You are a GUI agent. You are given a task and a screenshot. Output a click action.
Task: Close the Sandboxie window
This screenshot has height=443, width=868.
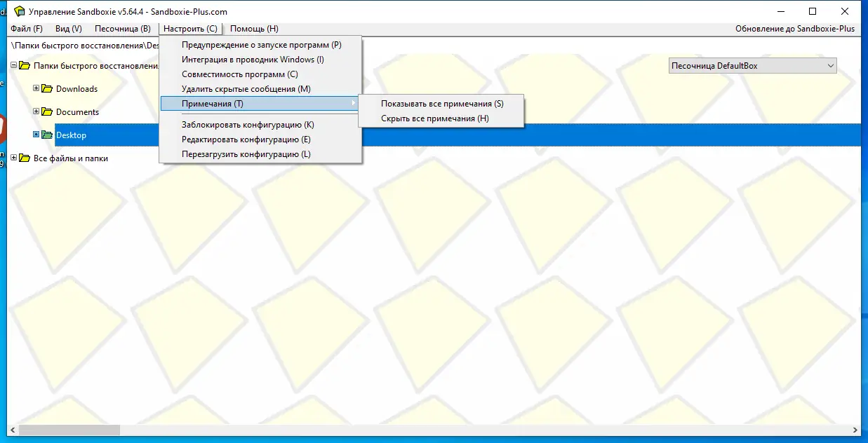(x=845, y=11)
